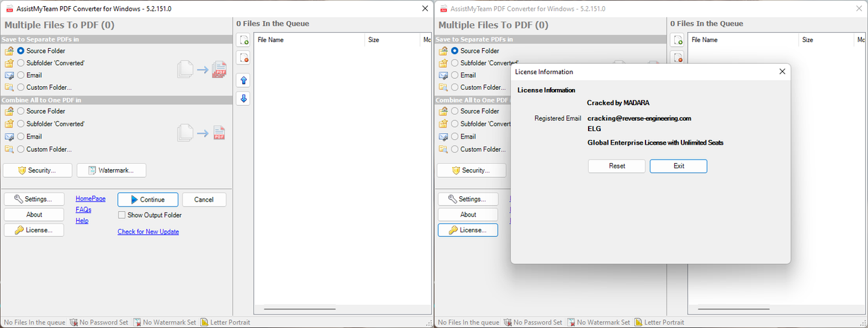Viewport: 868px width, 328px height.
Task: Open Security button in the right window
Action: (471, 170)
